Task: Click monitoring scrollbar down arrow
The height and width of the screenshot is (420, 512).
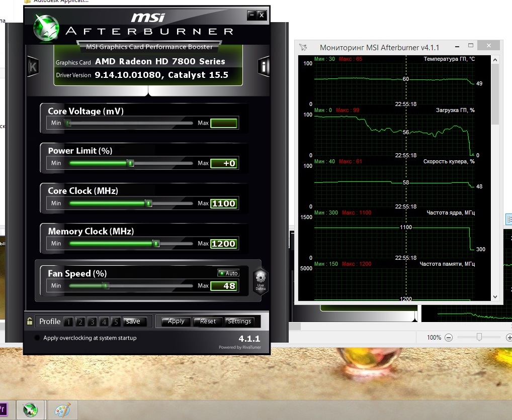Action: point(495,297)
